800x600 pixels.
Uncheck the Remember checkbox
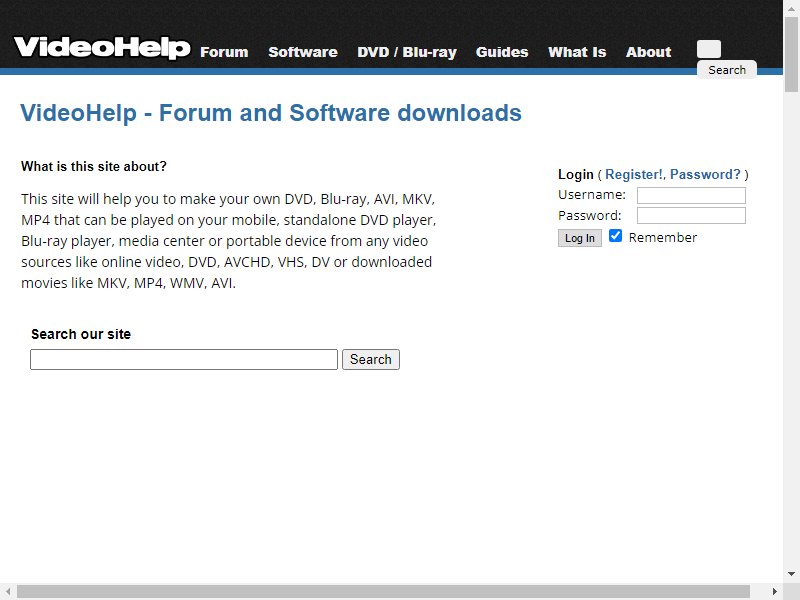[x=615, y=236]
